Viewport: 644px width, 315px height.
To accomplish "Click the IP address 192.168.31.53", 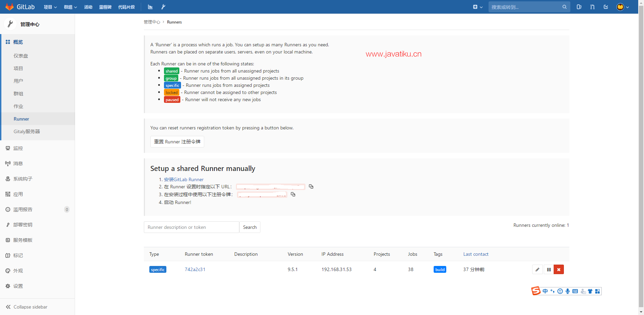I will pos(336,269).
